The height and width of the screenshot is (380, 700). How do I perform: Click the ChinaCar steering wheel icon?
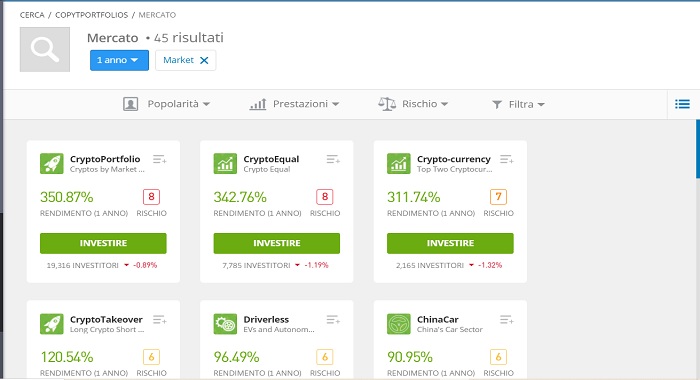coord(399,324)
